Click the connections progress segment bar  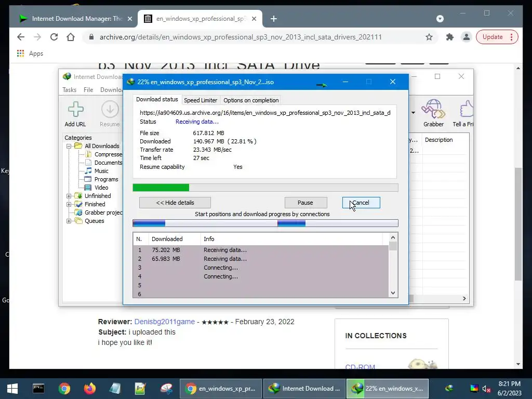[265, 223]
